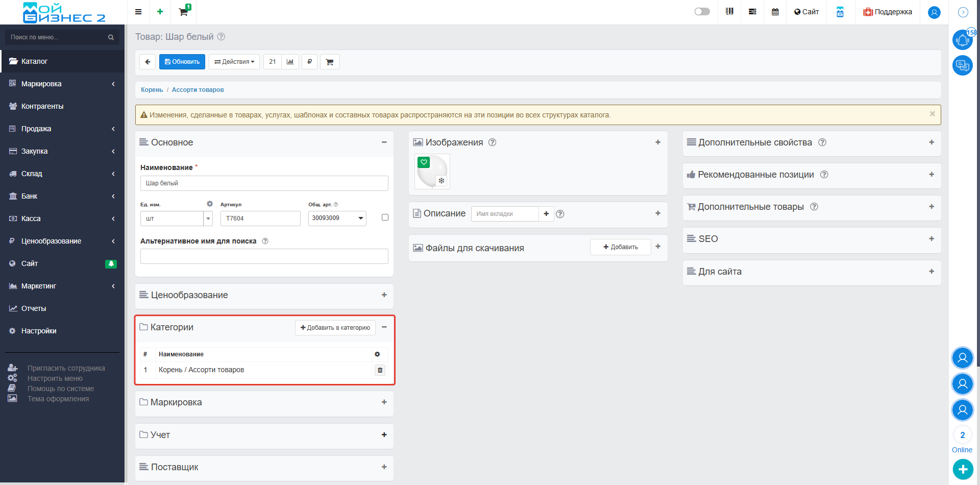This screenshot has width=980, height=485.
Task: Mark the balloon image as favorite
Action: coord(424,162)
